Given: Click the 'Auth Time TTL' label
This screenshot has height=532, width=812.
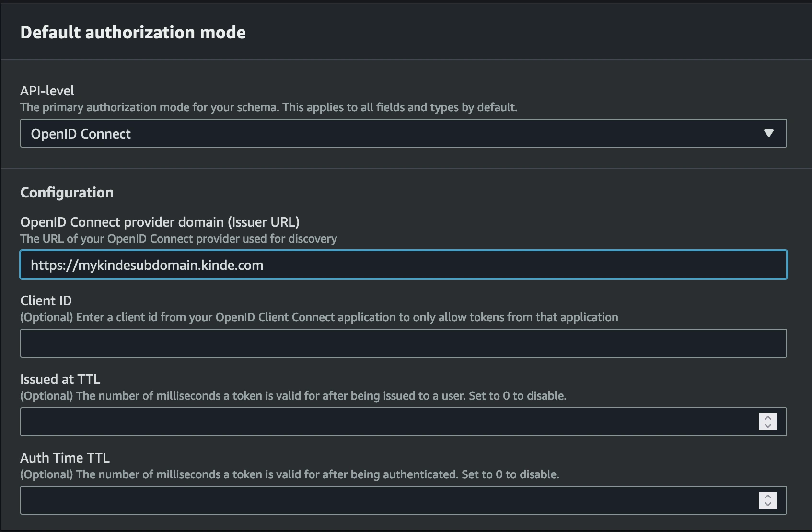Looking at the screenshot, I should [65, 458].
